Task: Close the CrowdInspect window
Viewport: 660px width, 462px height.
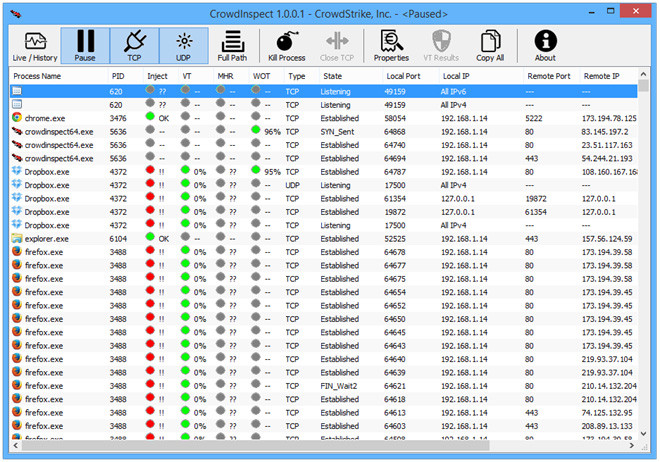Action: [x=636, y=11]
